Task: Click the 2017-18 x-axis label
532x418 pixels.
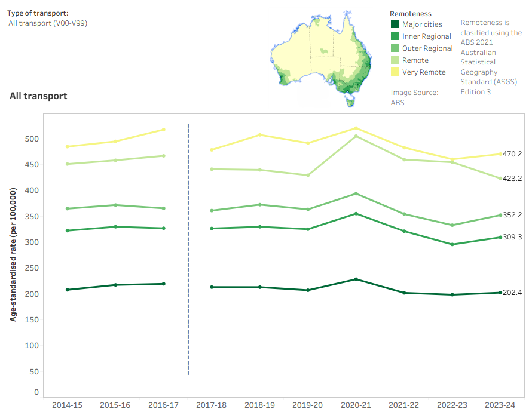Action: (x=212, y=405)
